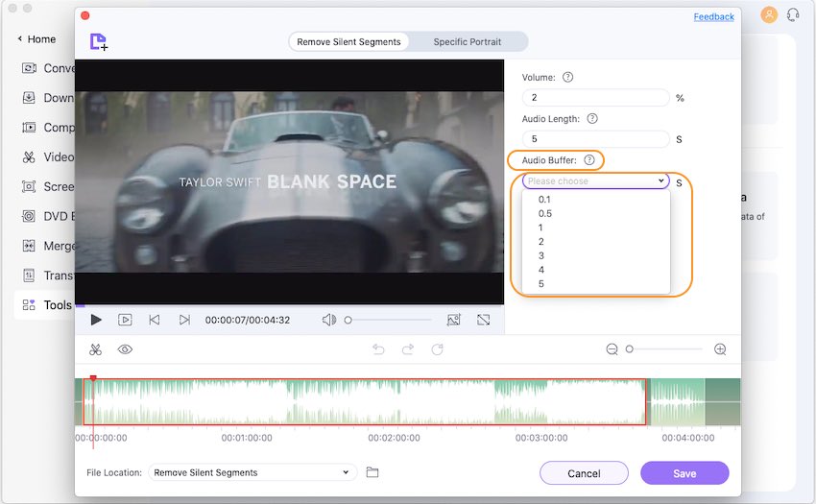Open Volume help tooltip icon

(x=567, y=77)
